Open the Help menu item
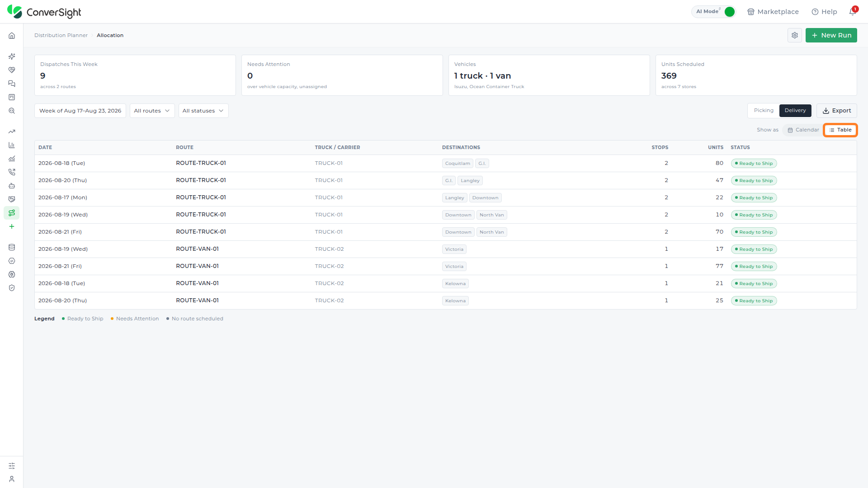The width and height of the screenshot is (868, 488). pos(824,12)
